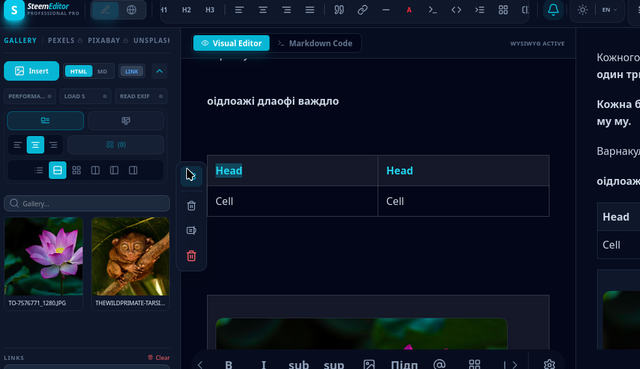The image size is (640, 369).
Task: Align text left in the top toolbar
Action: (x=239, y=10)
